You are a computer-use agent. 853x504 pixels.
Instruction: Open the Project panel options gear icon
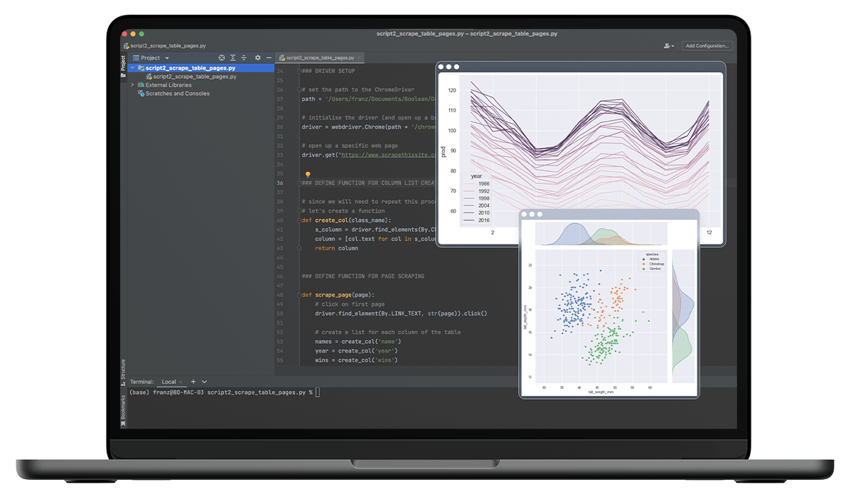(x=258, y=58)
